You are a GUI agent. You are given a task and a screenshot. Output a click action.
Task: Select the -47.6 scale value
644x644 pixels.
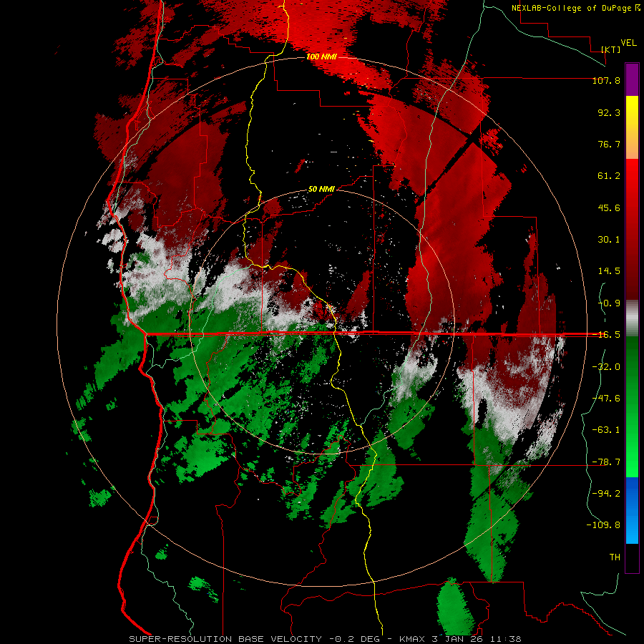[x=606, y=399]
